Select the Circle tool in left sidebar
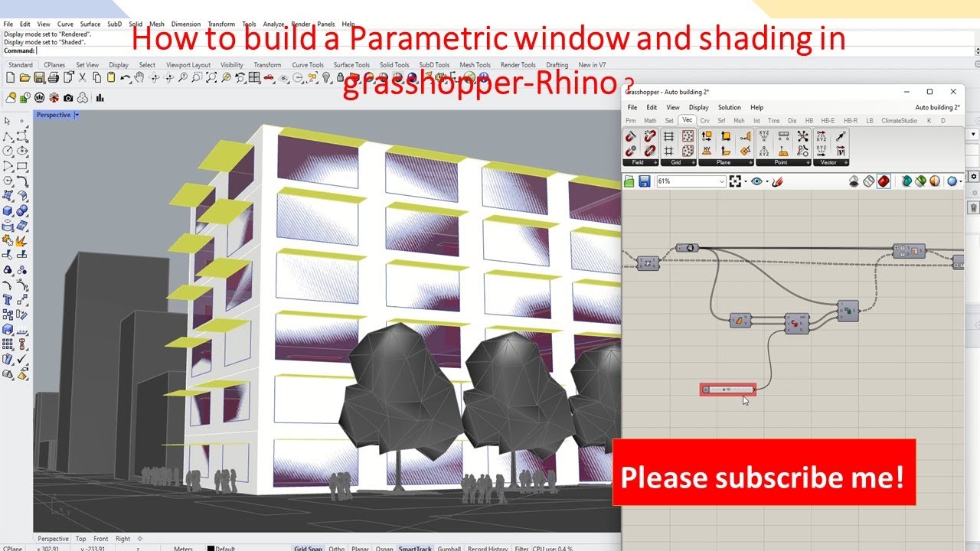Image resolution: width=980 pixels, height=551 pixels. (7, 150)
